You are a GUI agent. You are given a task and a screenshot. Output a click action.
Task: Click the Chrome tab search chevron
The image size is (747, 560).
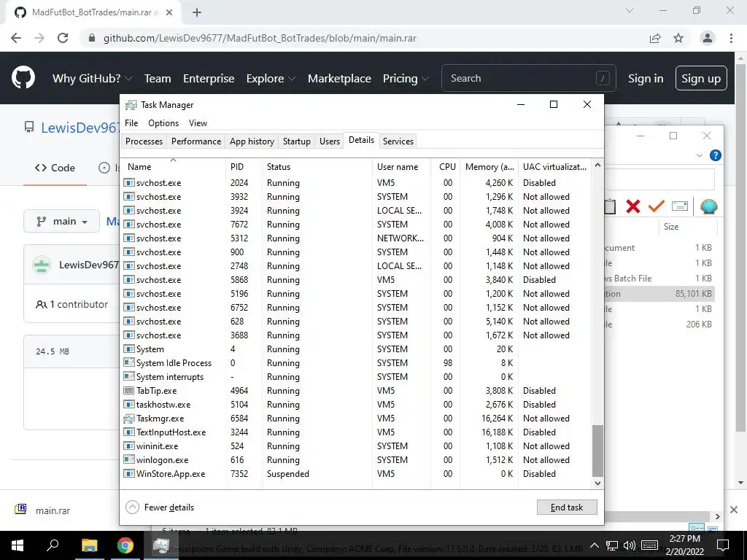click(x=630, y=10)
